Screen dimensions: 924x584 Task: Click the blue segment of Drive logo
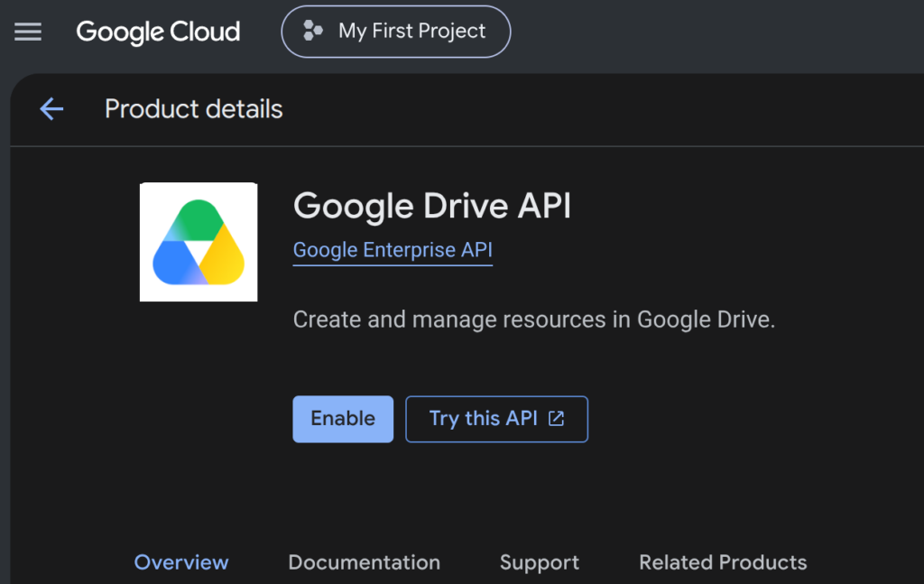coord(176,264)
